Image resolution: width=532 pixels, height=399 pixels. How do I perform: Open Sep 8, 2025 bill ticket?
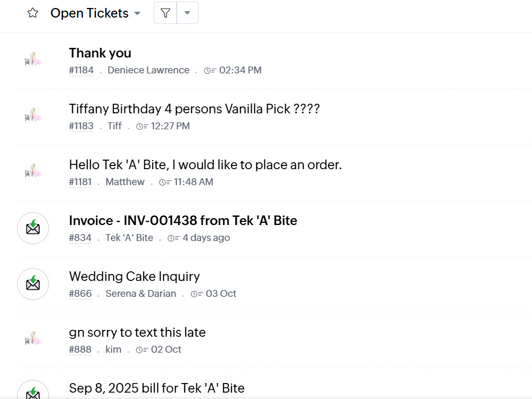coord(157,388)
